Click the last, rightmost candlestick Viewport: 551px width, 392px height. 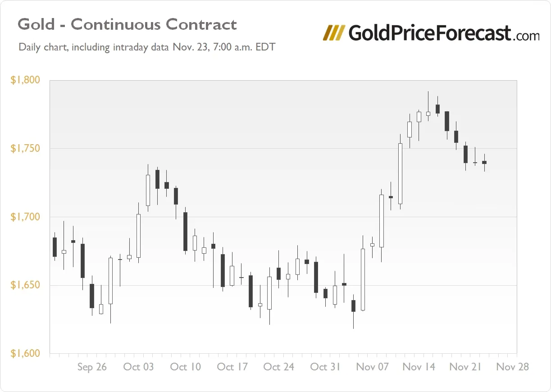(x=484, y=162)
